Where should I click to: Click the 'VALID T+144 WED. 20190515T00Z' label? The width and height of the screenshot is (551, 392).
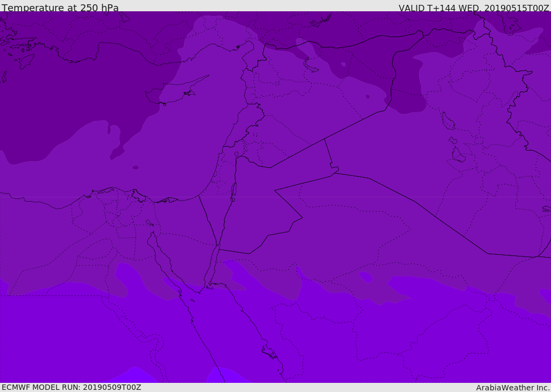tap(474, 8)
